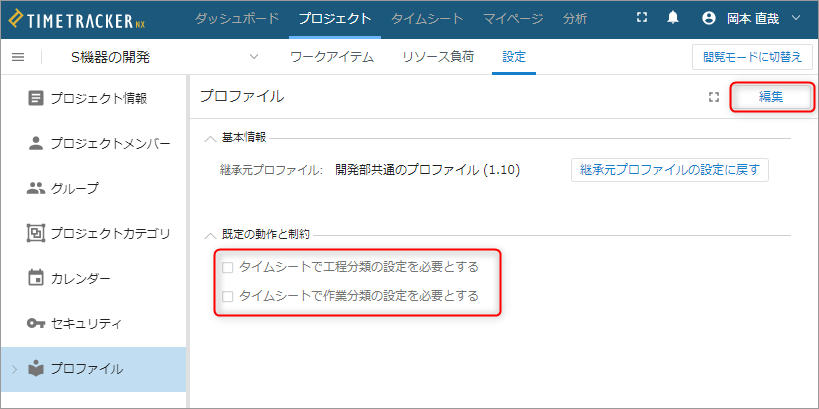
Task: Open the 岡本 直哉 user dropdown arrow
Action: coord(796,18)
